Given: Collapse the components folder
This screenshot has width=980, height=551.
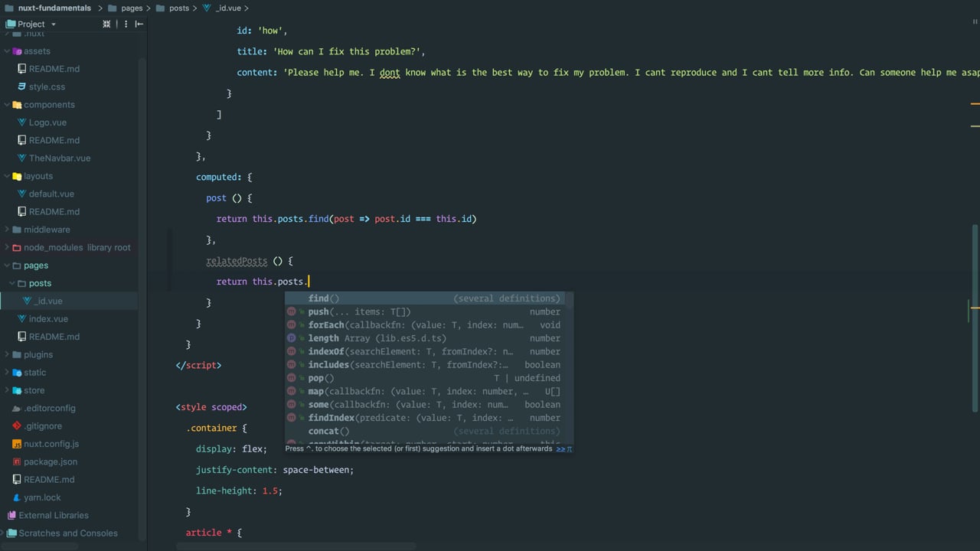Looking at the screenshot, I should click(x=7, y=105).
